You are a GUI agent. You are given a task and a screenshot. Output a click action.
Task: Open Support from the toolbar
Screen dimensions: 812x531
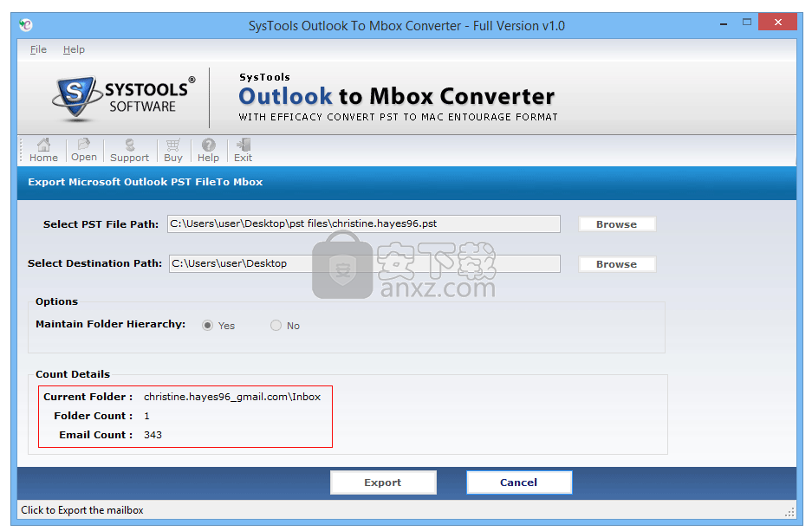pyautogui.click(x=129, y=150)
